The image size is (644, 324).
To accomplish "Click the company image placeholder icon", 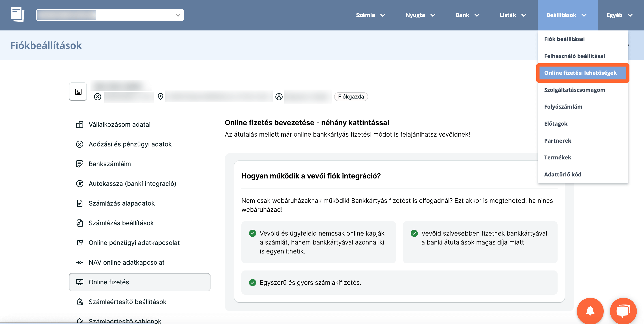I will click(78, 92).
